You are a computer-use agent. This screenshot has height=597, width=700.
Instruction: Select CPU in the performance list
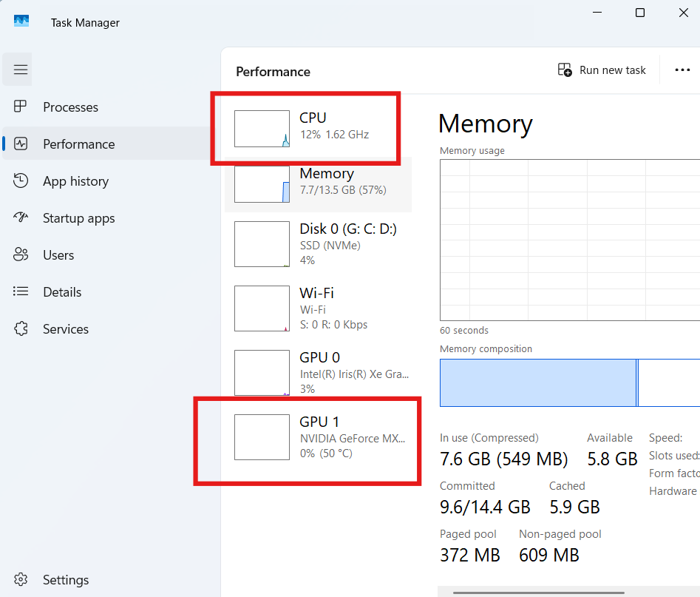(x=318, y=126)
